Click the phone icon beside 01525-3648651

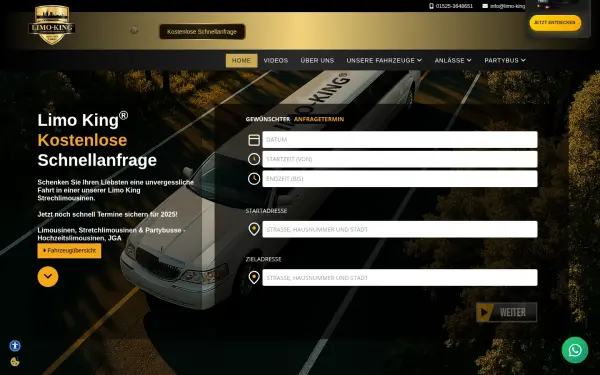click(x=431, y=6)
